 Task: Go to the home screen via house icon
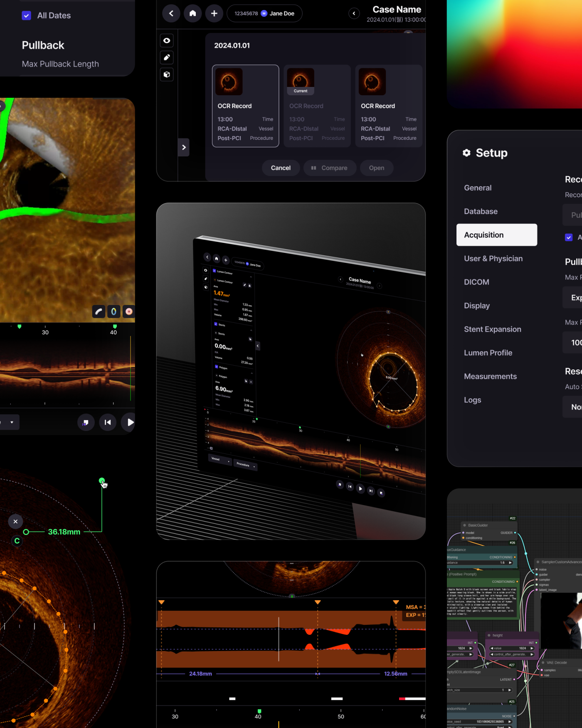click(192, 13)
